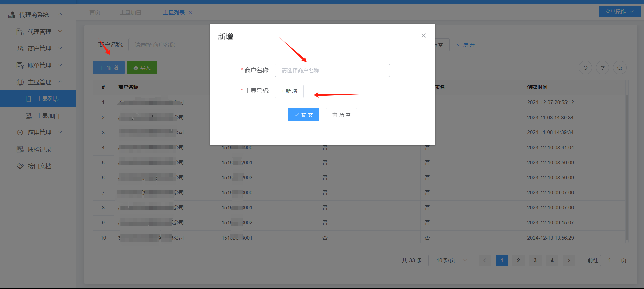Click + 新增 next to 主显号码 in dialog

tap(289, 91)
